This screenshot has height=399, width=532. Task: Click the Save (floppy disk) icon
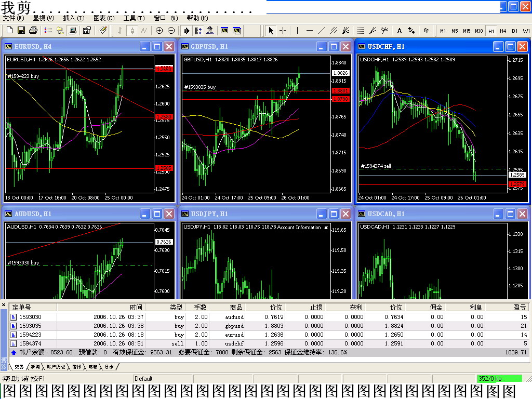(21, 31)
